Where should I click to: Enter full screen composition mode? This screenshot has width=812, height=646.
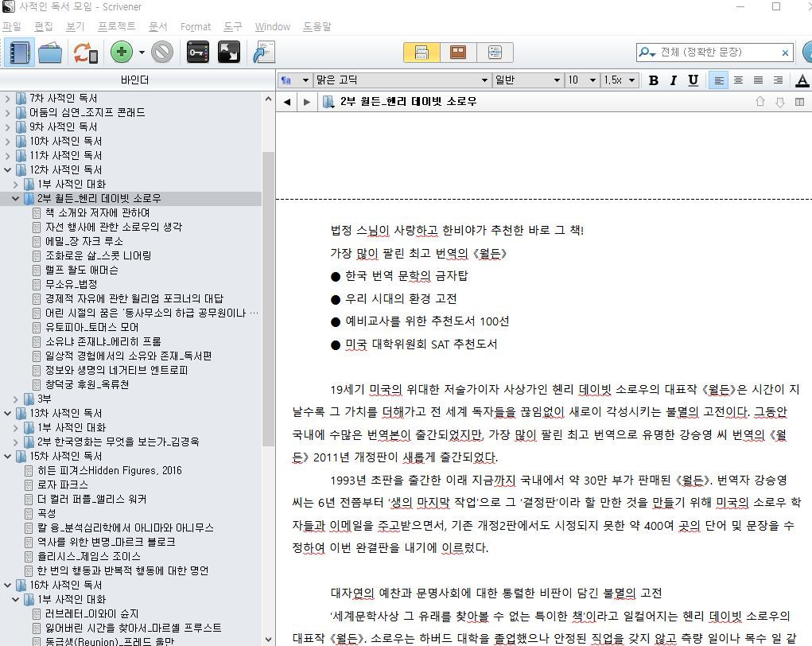tap(229, 53)
